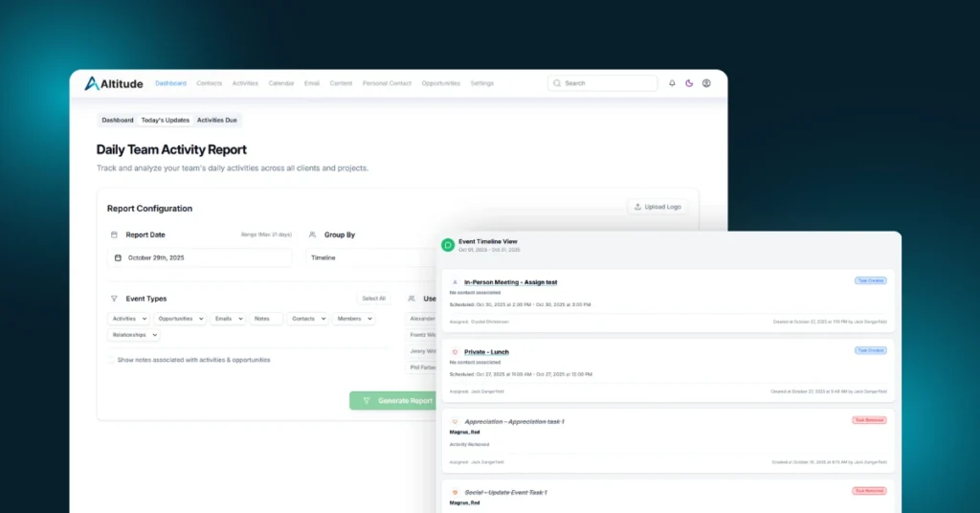Viewport: 980px width, 513px height.
Task: Open Appreciation - Appreciation task 1 entry
Action: [x=514, y=422]
